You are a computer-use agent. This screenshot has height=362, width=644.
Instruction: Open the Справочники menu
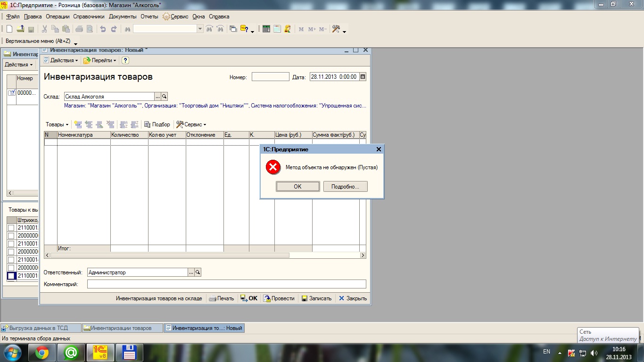[x=89, y=16]
